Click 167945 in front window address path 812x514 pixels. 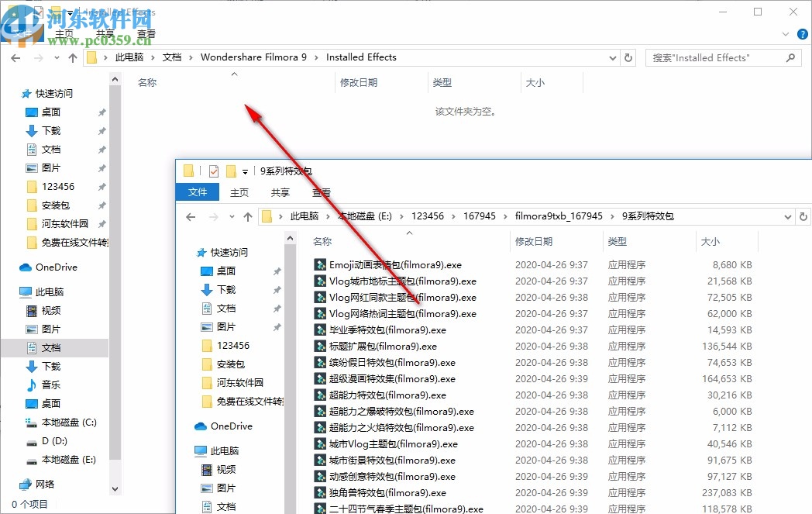click(479, 216)
